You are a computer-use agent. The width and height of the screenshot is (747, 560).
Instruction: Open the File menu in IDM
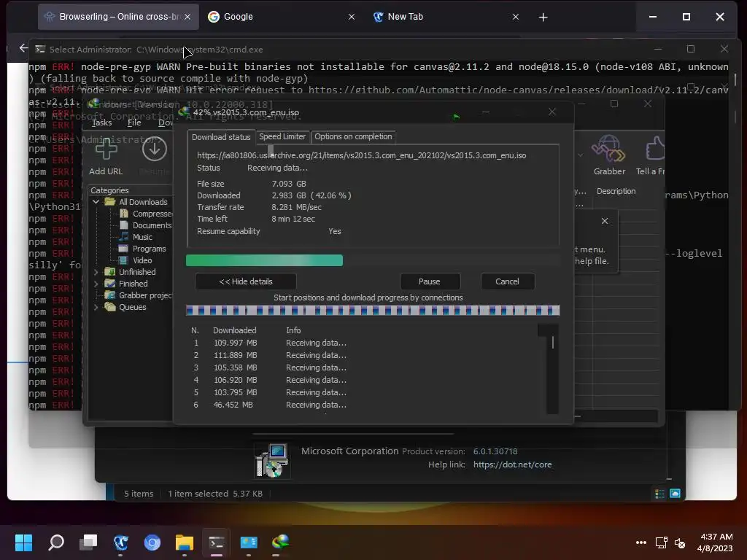coord(134,122)
